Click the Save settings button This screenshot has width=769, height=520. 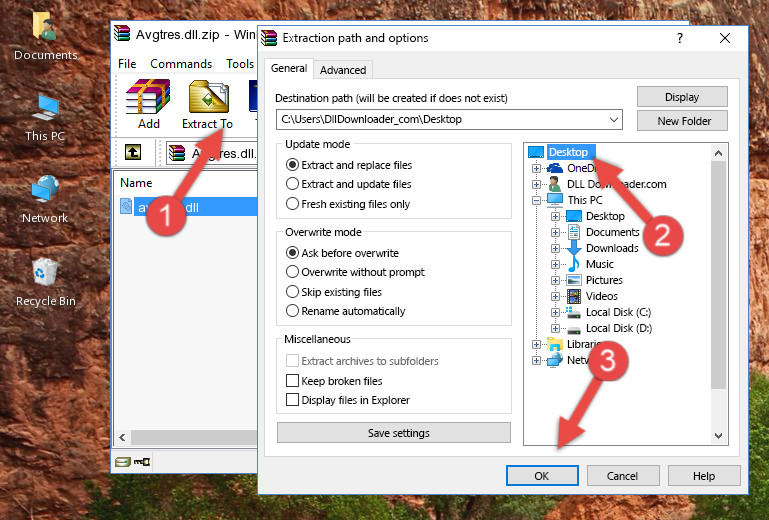tap(394, 433)
